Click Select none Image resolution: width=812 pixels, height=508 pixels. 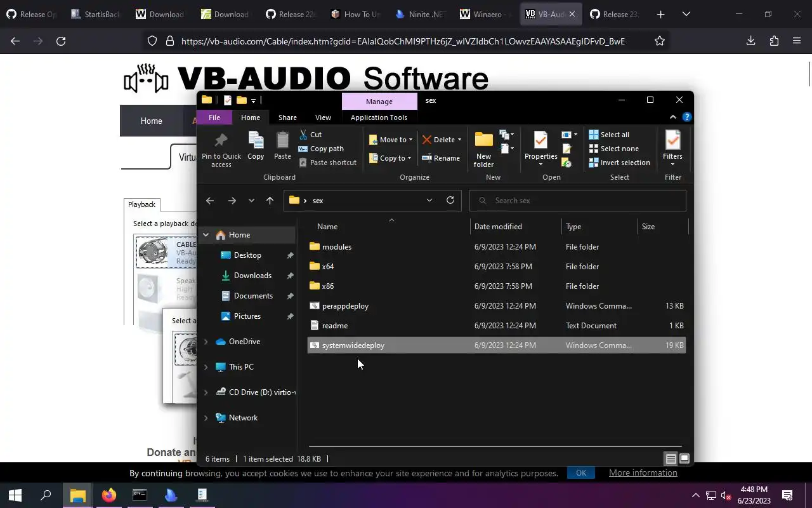click(613, 149)
